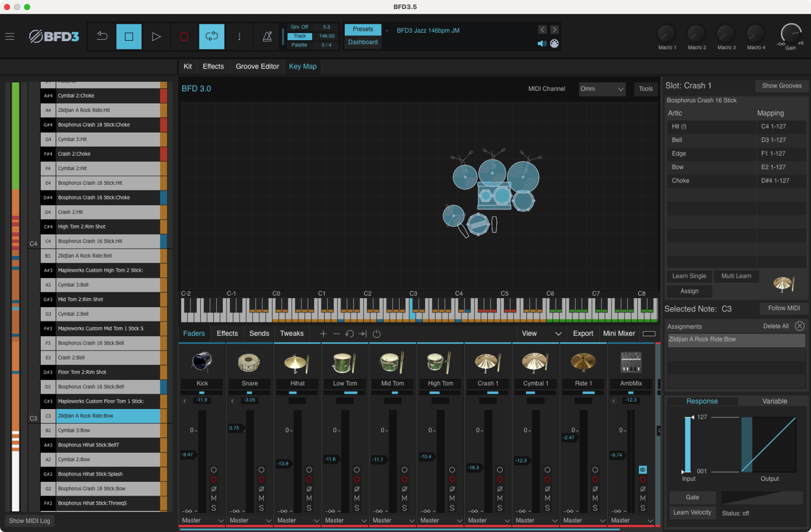
Task: Expand the mixer View dropdown
Action: tap(541, 334)
